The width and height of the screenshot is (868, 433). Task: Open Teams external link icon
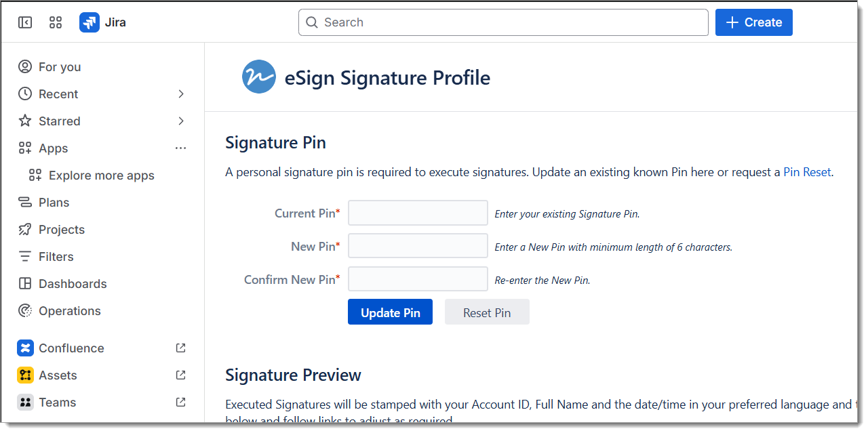click(x=180, y=402)
